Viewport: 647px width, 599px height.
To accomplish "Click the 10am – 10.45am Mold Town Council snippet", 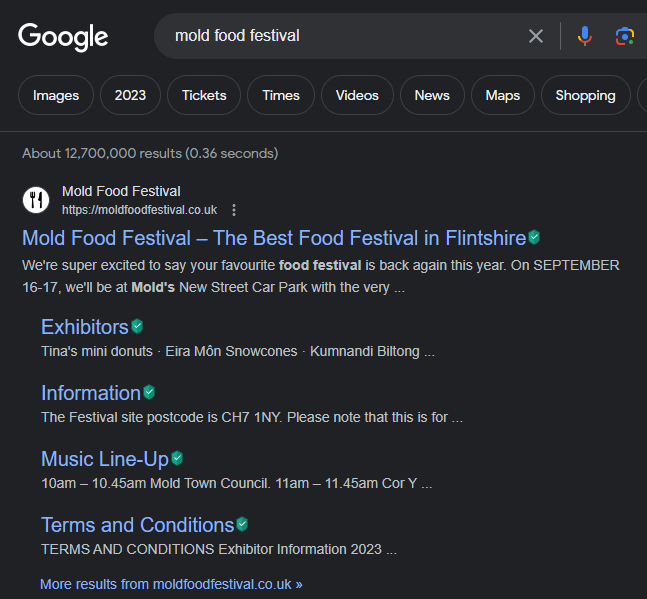I will [236, 483].
